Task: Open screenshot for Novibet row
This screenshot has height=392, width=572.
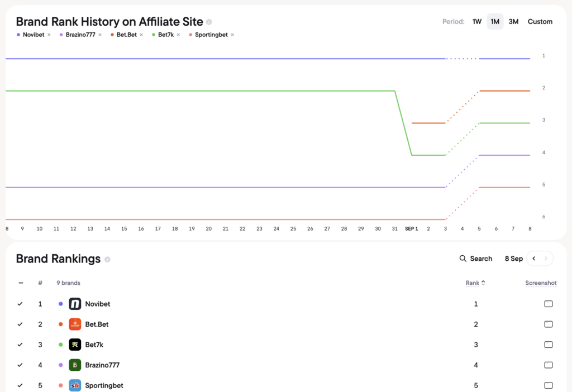Action: click(549, 304)
